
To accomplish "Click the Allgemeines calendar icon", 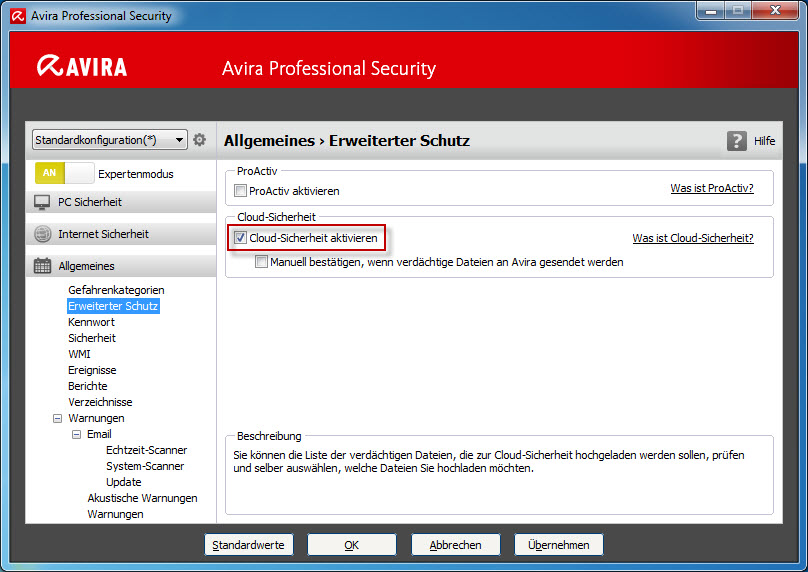I will [42, 266].
